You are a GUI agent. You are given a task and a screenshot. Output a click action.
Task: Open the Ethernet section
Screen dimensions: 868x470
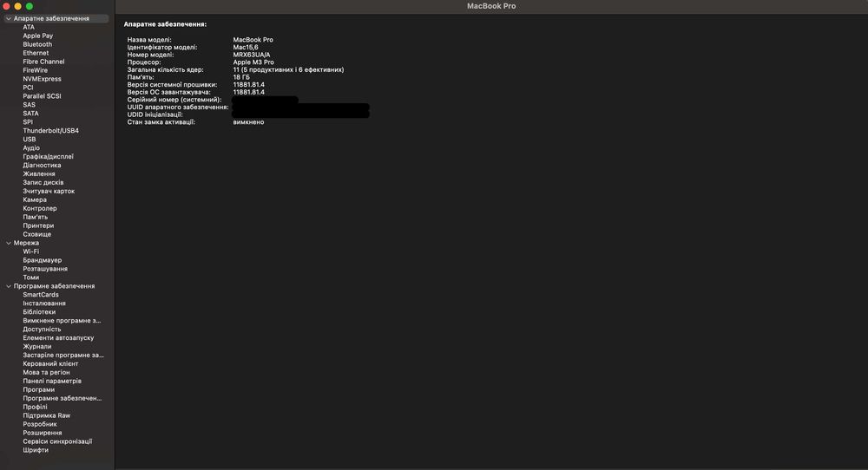point(36,53)
